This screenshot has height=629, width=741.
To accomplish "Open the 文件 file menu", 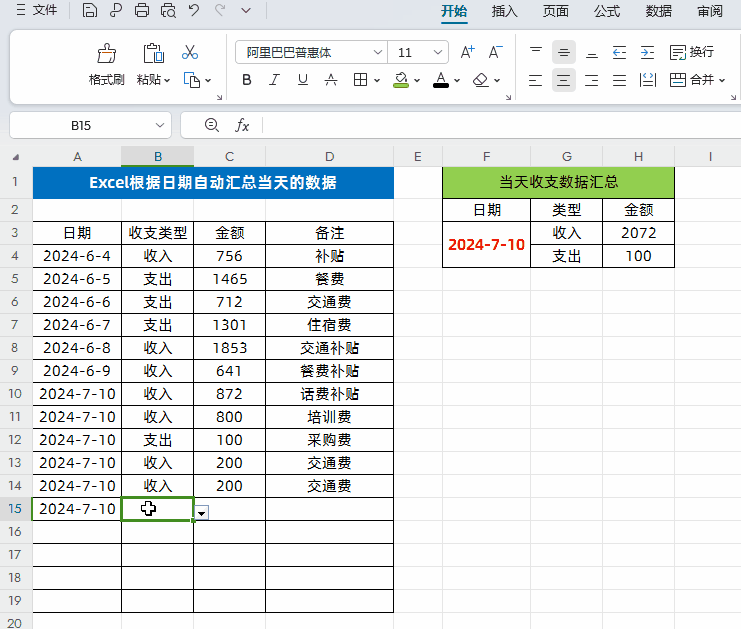I will [x=37, y=10].
